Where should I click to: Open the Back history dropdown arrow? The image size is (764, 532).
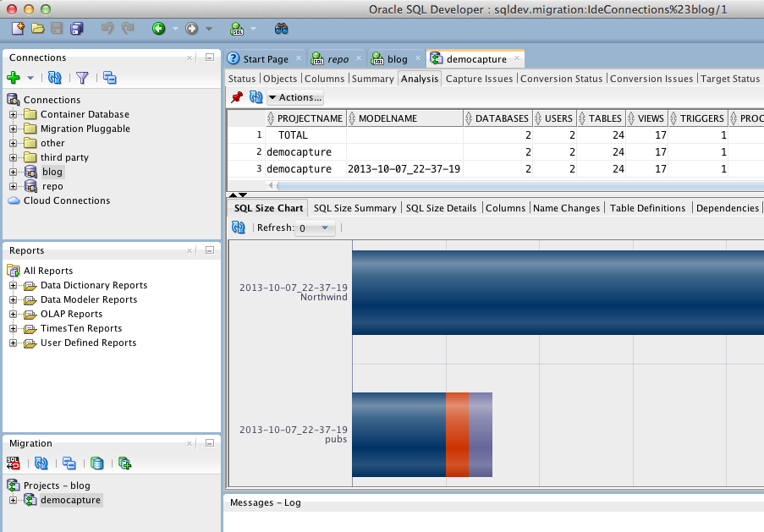point(175,29)
